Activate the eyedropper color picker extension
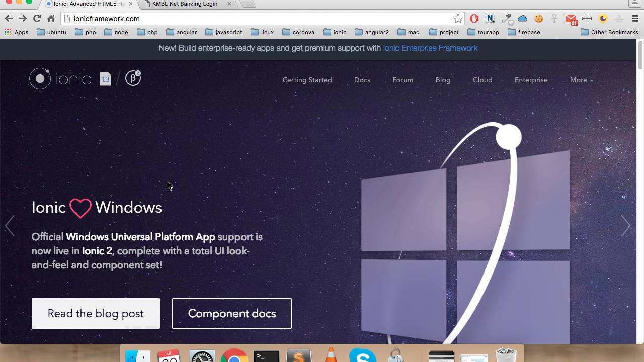This screenshot has height=362, width=644. pos(507,19)
